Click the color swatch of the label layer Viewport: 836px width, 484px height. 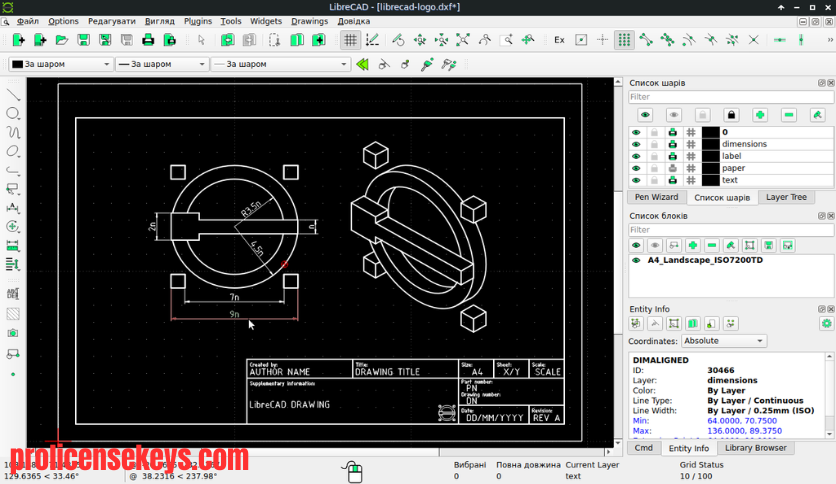tap(711, 156)
